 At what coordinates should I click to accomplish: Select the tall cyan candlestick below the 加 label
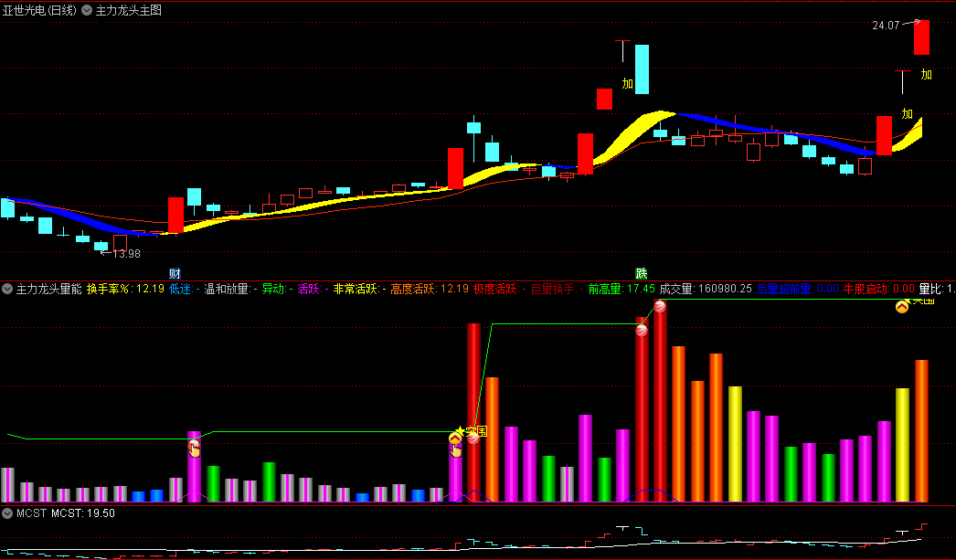click(x=642, y=69)
